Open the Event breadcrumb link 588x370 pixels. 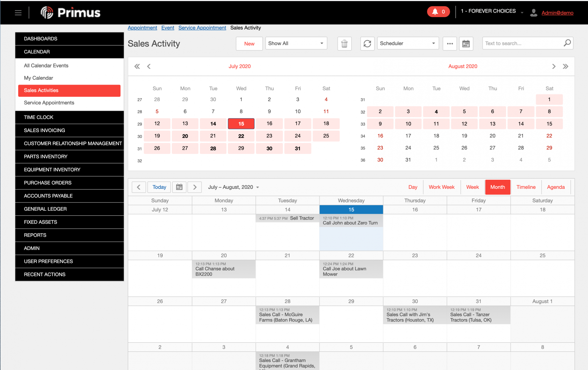(x=168, y=28)
